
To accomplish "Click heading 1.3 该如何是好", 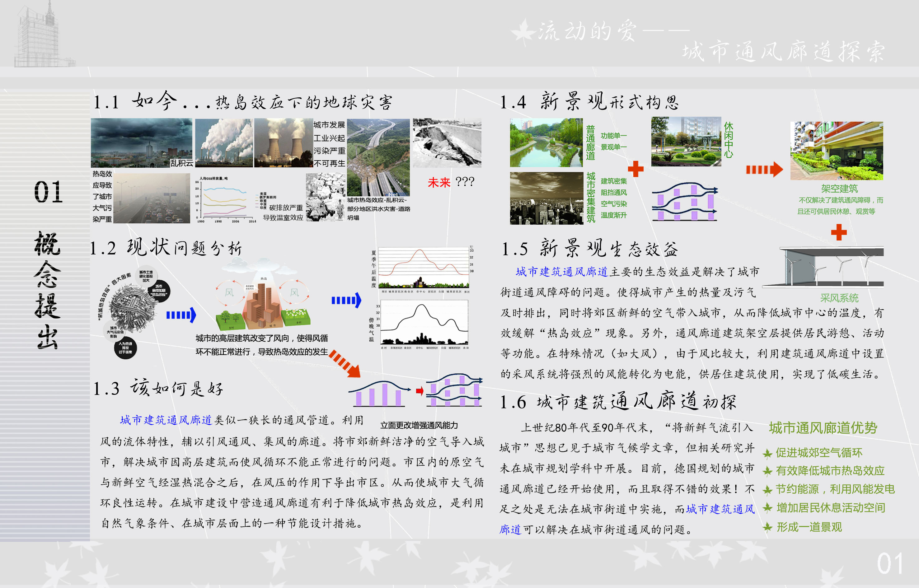I will [158, 388].
